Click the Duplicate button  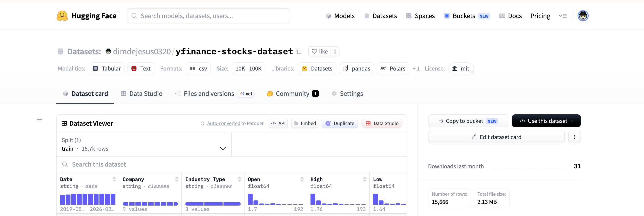(339, 123)
